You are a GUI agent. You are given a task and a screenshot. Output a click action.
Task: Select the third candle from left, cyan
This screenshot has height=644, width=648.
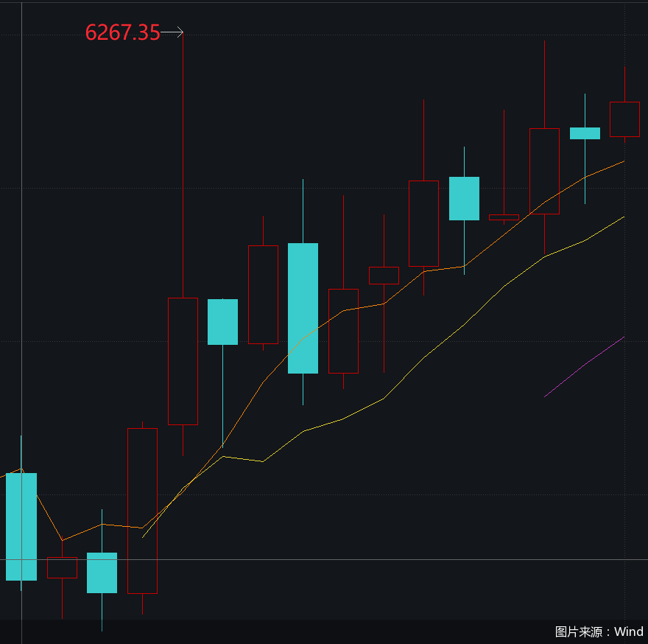pos(102,573)
